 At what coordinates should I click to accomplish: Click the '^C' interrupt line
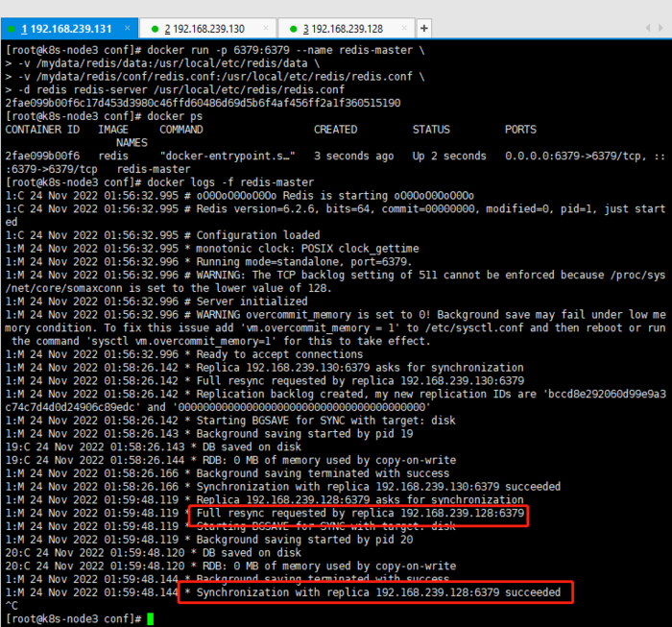[12, 606]
